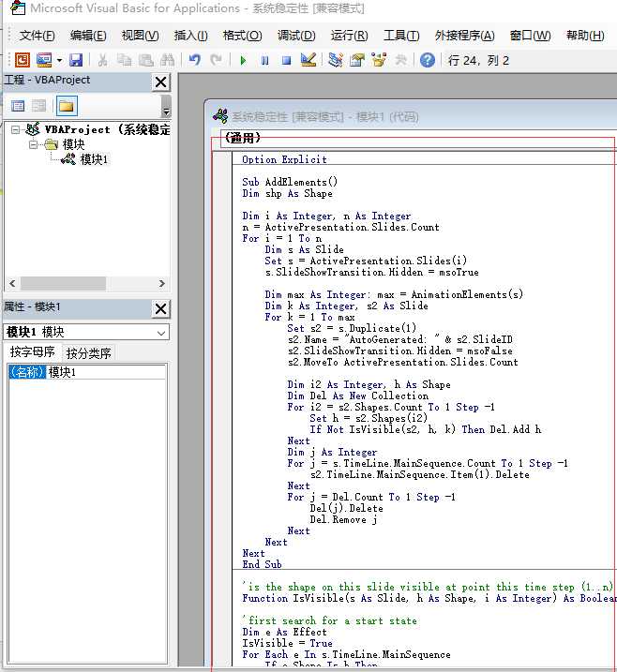The image size is (617, 672).
Task: Click the Paste clipboard icon
Action: pyautogui.click(x=145, y=60)
